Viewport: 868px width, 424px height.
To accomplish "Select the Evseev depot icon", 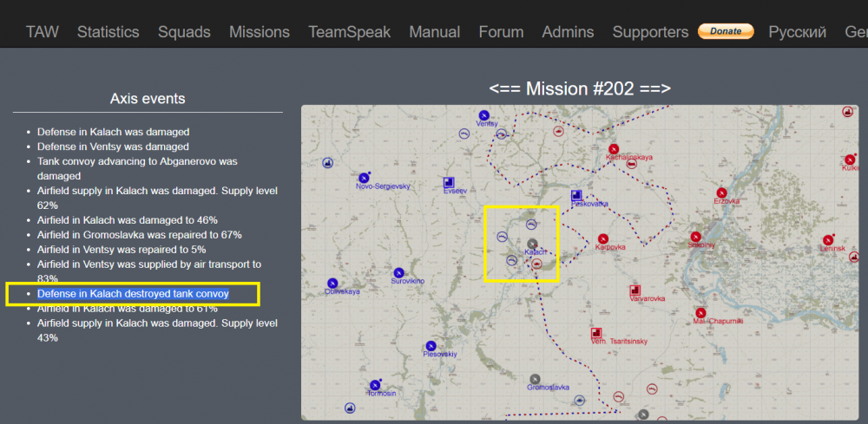I will coord(449,182).
